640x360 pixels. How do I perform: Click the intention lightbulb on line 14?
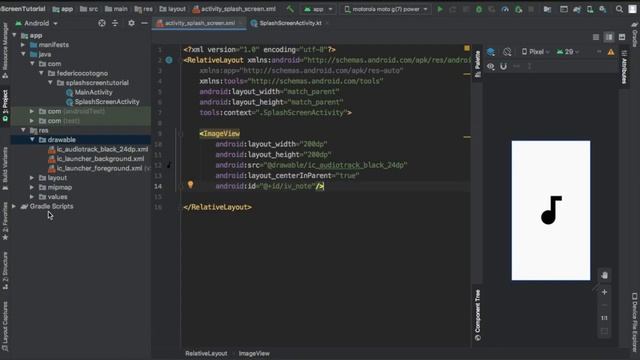190,184
